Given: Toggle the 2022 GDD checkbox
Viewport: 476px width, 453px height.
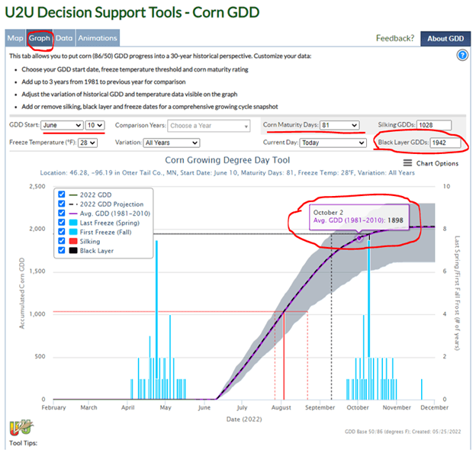Looking at the screenshot, I should (64, 194).
